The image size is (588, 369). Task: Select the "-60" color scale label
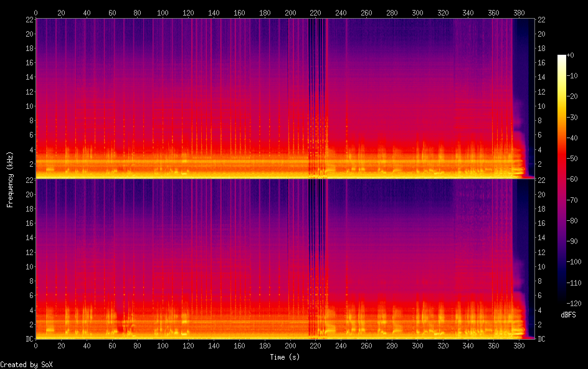(x=572, y=179)
